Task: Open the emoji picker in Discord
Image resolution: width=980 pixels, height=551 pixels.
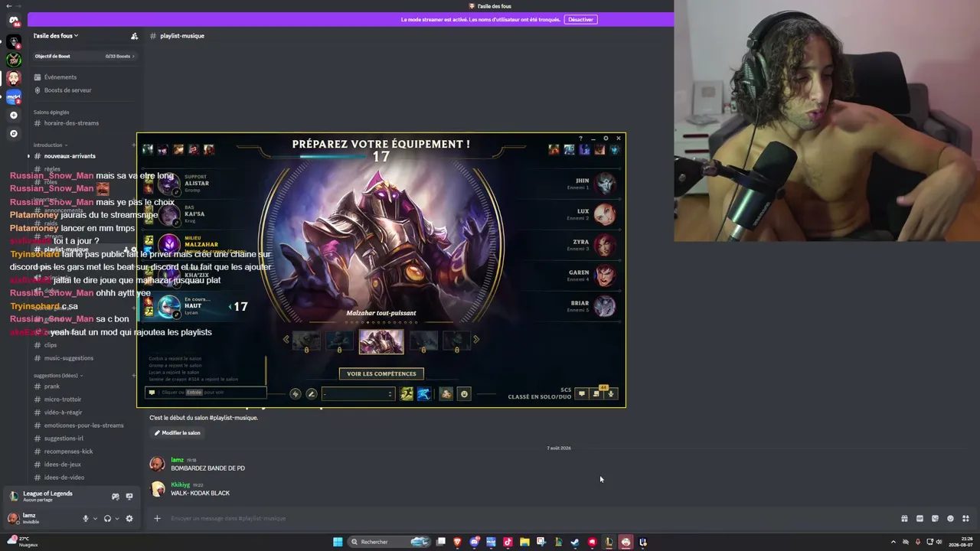Action: (x=950, y=518)
